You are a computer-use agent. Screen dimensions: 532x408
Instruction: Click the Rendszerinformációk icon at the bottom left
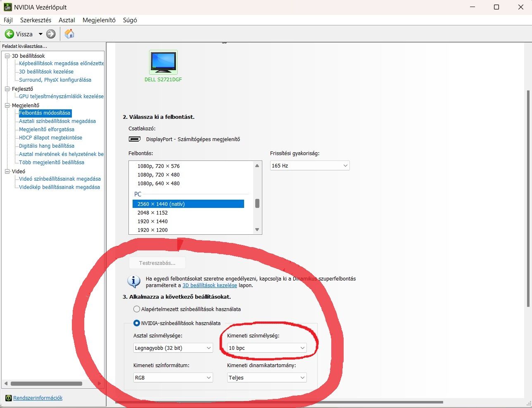pyautogui.click(x=9, y=398)
